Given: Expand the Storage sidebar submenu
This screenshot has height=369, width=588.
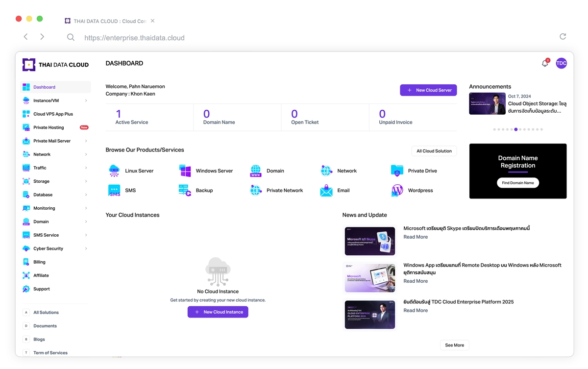Looking at the screenshot, I should tap(86, 181).
